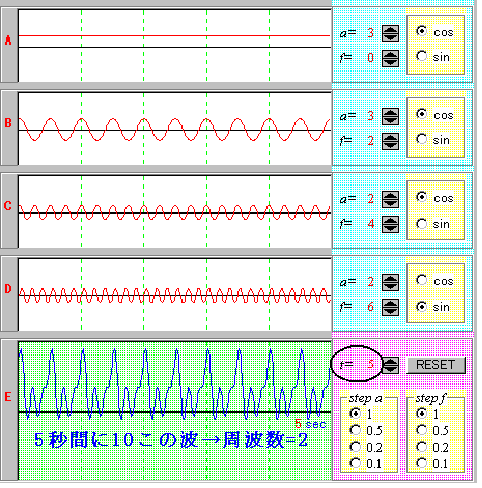The height and width of the screenshot is (488, 482).
Task: Click amplitude stepper for wave A
Action: click(390, 33)
